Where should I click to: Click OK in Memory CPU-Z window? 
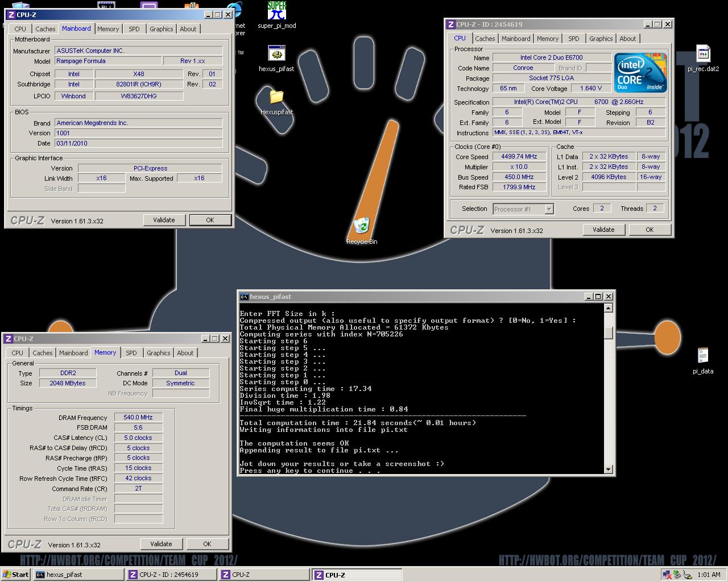coord(207,544)
